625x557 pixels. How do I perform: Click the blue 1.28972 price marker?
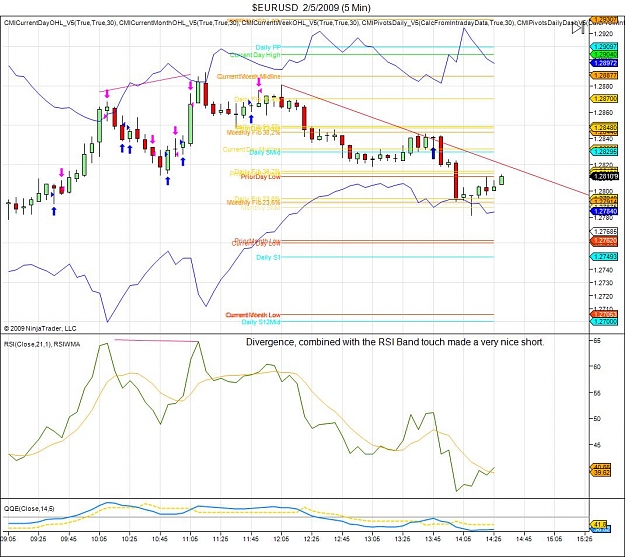603,63
